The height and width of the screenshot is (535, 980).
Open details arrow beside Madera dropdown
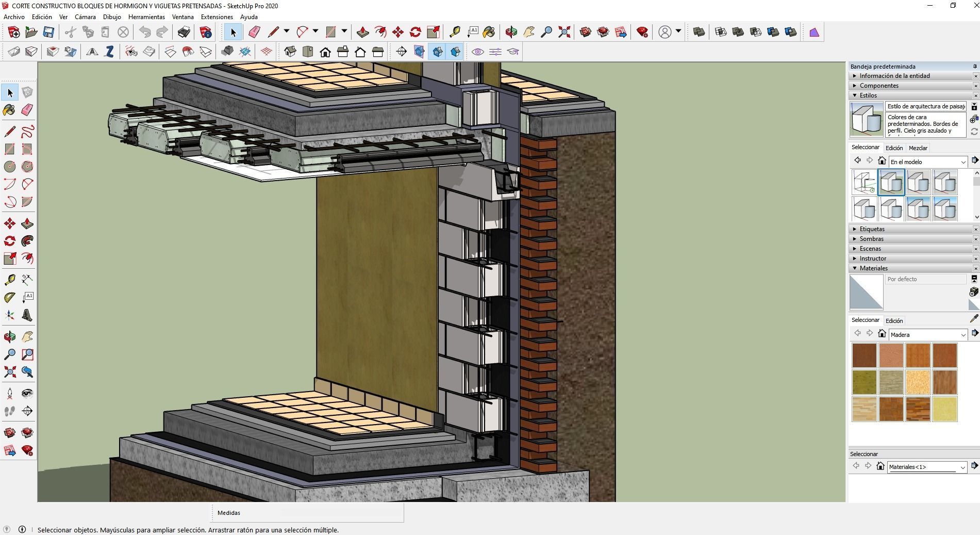[974, 333]
